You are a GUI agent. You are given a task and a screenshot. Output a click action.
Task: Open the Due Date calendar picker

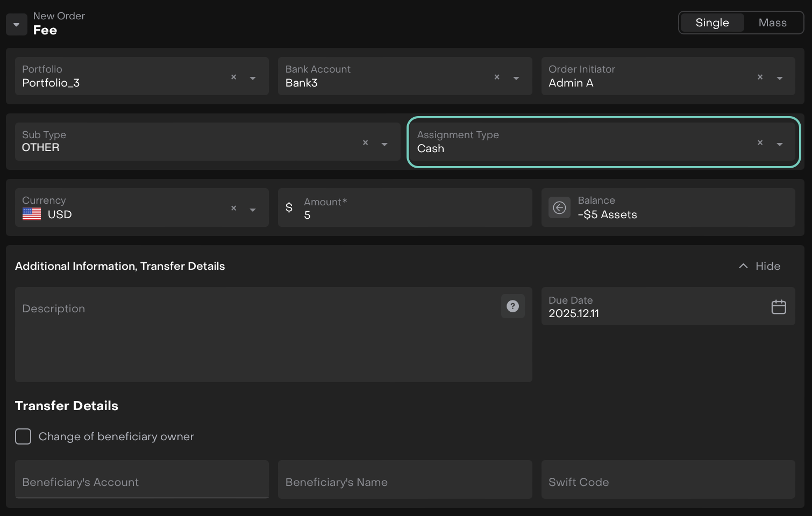click(x=778, y=307)
